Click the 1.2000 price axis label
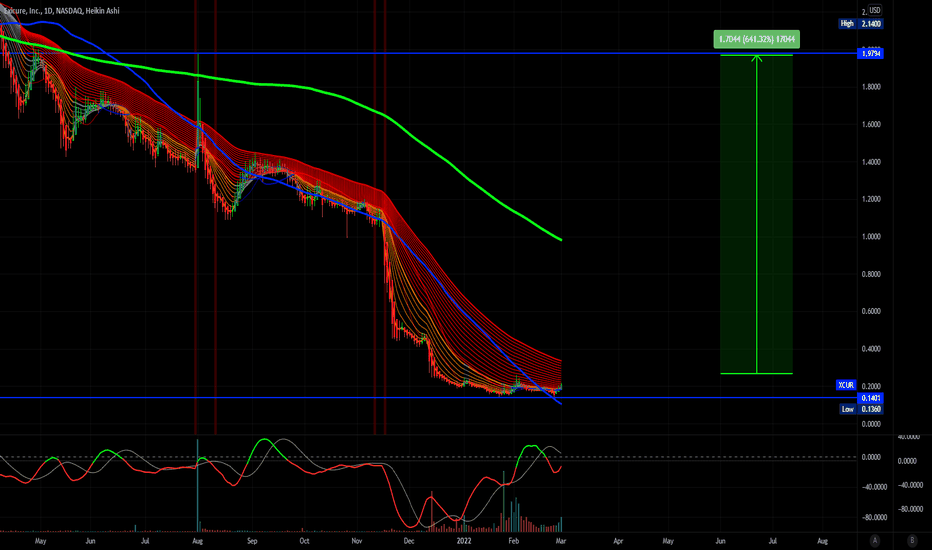 (x=871, y=199)
